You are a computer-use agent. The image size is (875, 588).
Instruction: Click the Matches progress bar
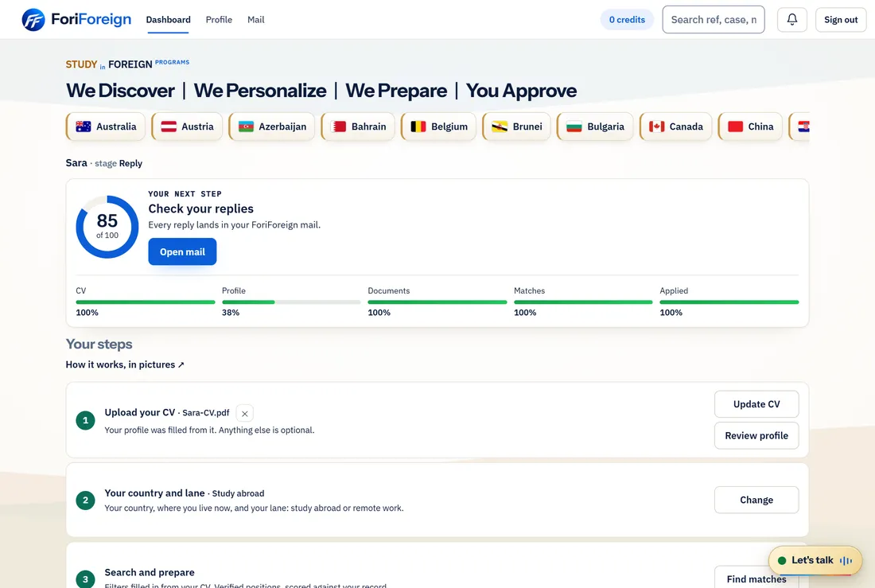(583, 302)
